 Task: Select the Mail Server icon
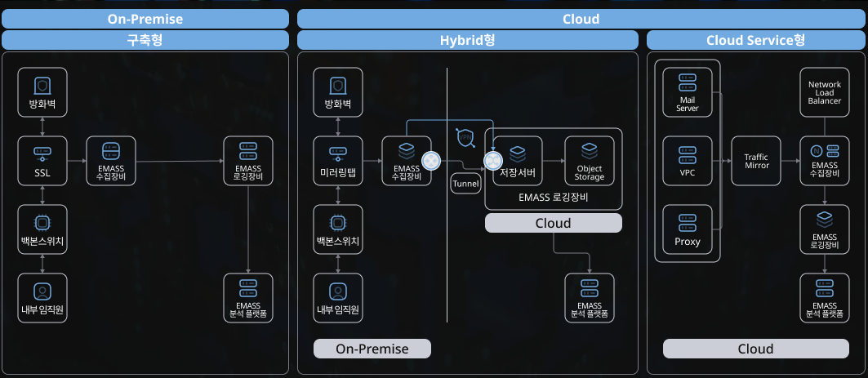[x=687, y=83]
